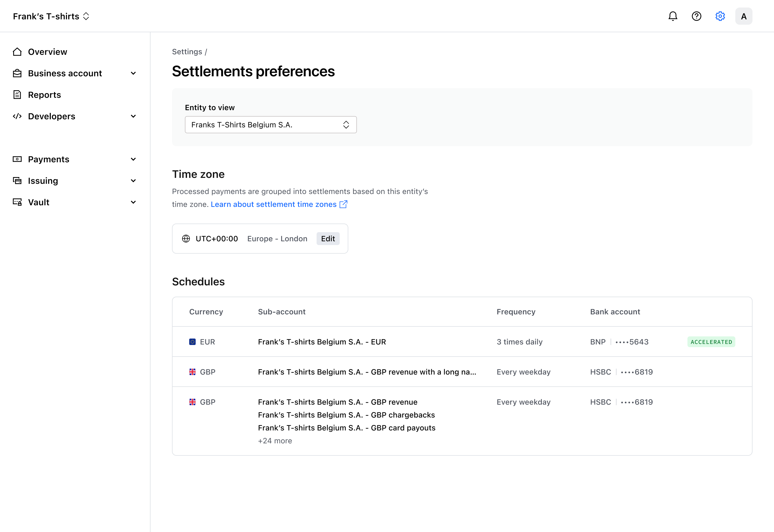Image resolution: width=774 pixels, height=532 pixels.
Task: Open Vault menu item
Action: 39,202
